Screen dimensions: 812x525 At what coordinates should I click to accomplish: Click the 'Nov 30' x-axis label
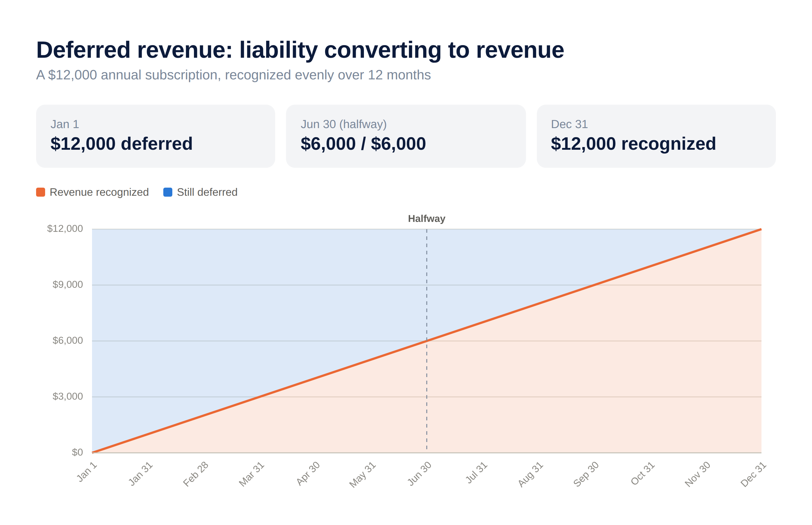click(x=697, y=474)
